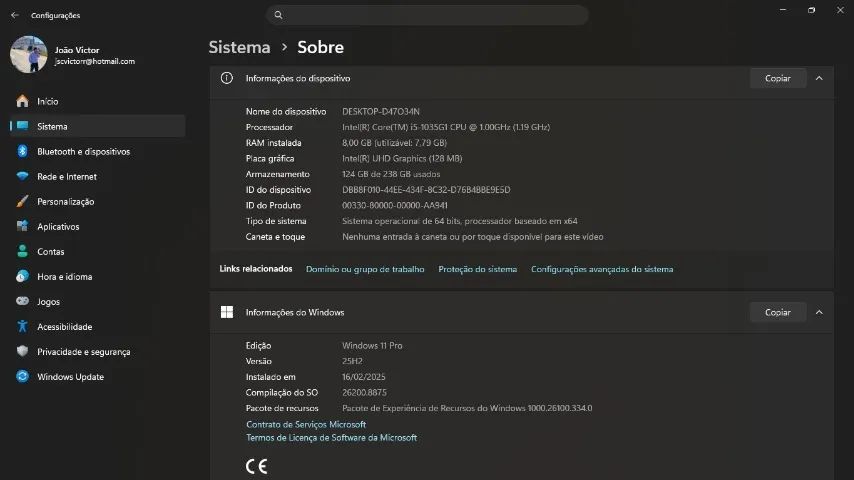Click the search magnifier icon

pos(278,15)
